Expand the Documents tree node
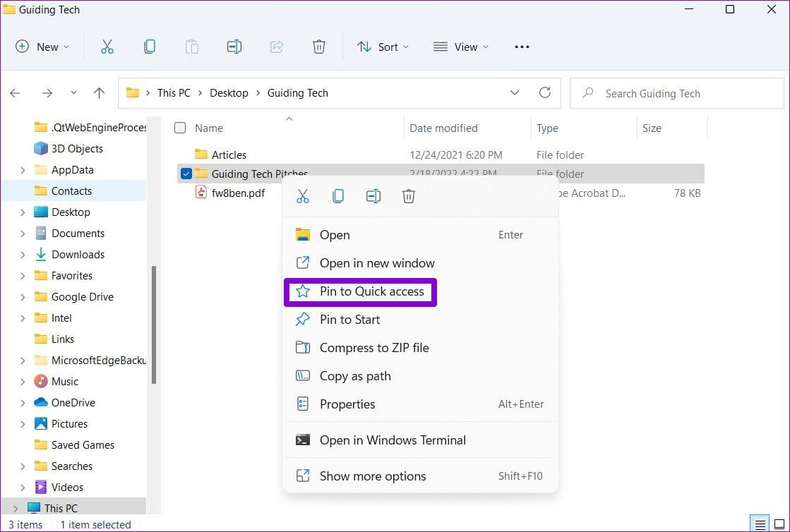The height and width of the screenshot is (532, 790). (x=23, y=234)
